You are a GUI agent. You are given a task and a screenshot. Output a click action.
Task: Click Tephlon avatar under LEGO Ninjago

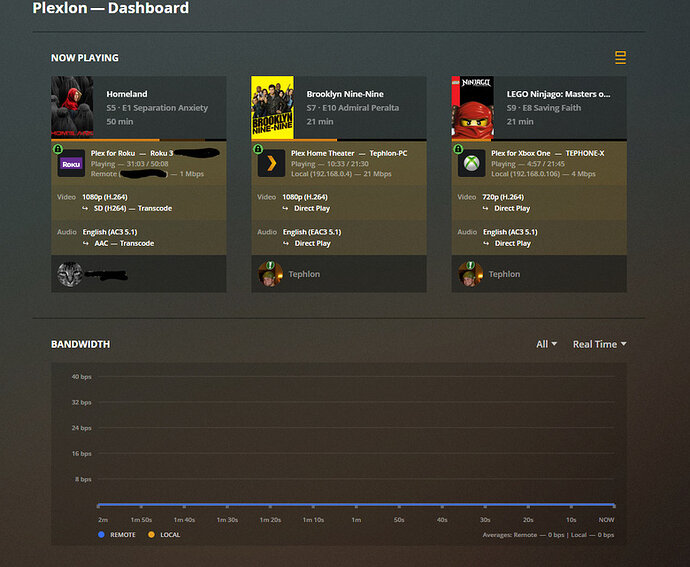tap(470, 274)
